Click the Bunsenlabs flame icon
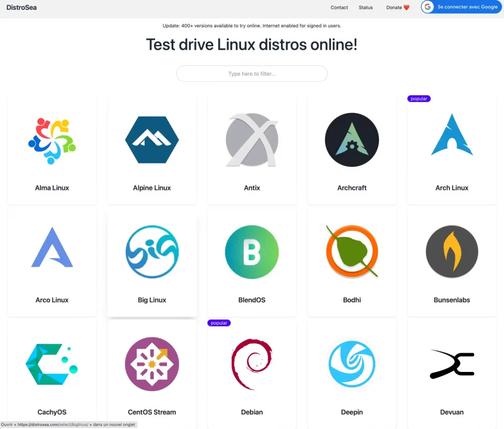Viewport: 504px width, 429px height. 452,252
